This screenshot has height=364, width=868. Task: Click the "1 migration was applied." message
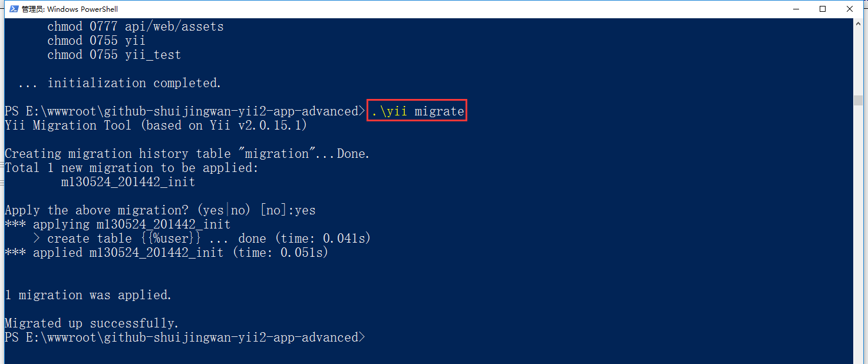point(88,295)
